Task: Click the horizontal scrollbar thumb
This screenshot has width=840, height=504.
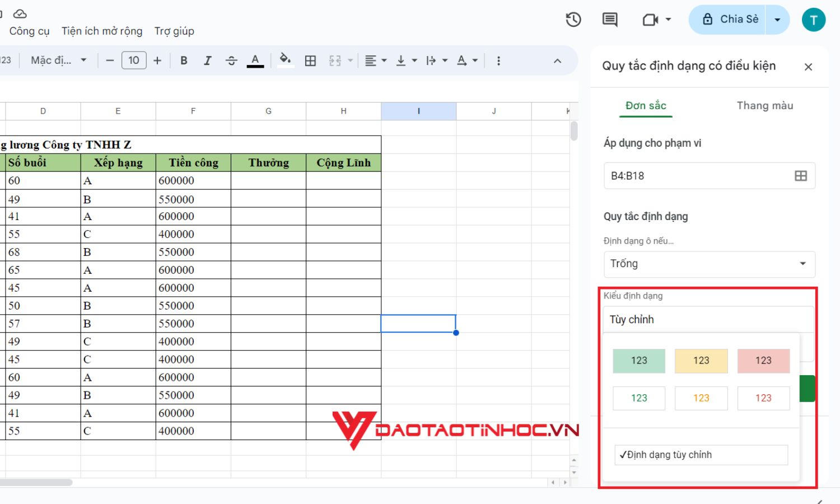Action: pyautogui.click(x=36, y=482)
